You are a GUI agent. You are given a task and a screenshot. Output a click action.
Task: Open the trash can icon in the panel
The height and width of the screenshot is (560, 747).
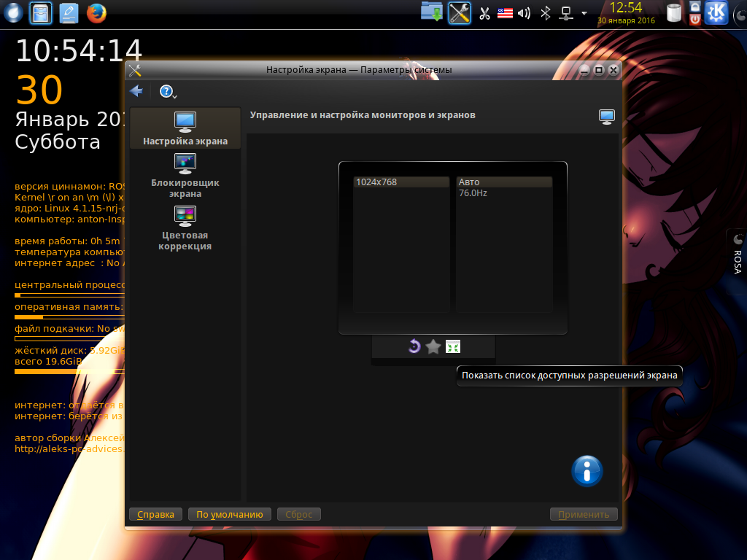click(x=673, y=13)
